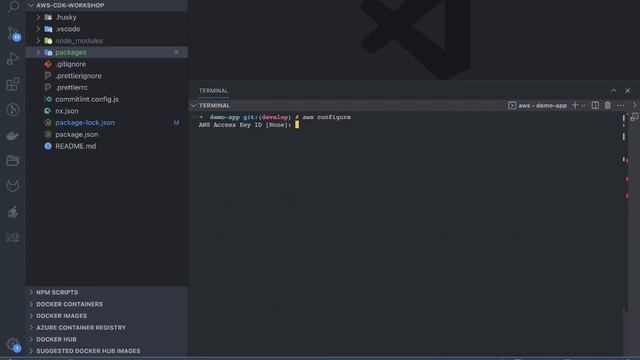
Task: Expand the packages folder
Action: [x=107, y=52]
